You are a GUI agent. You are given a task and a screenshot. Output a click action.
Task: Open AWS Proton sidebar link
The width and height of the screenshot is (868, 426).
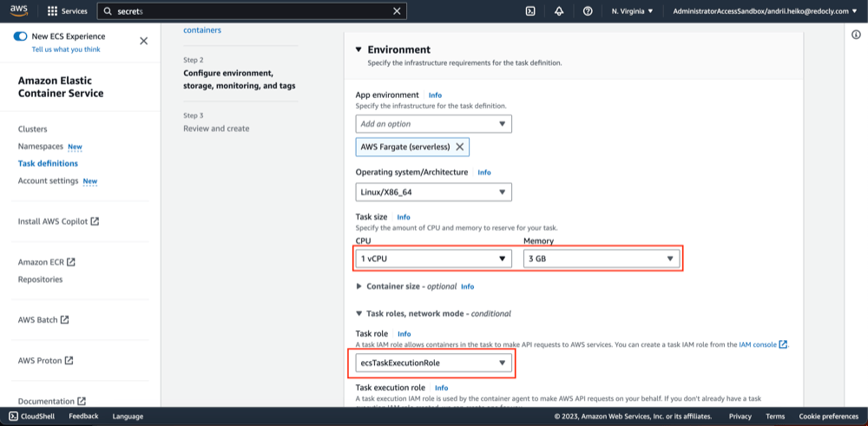[41, 361]
